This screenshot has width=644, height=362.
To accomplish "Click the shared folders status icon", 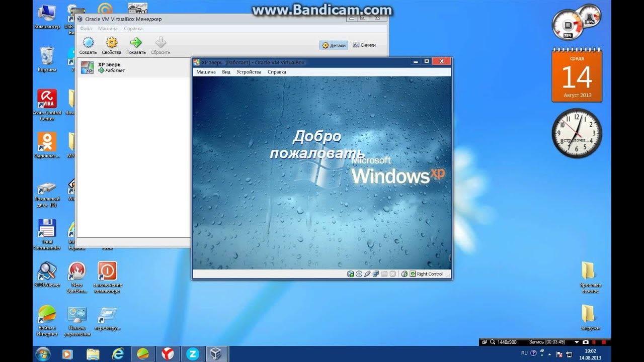I will pos(384,274).
